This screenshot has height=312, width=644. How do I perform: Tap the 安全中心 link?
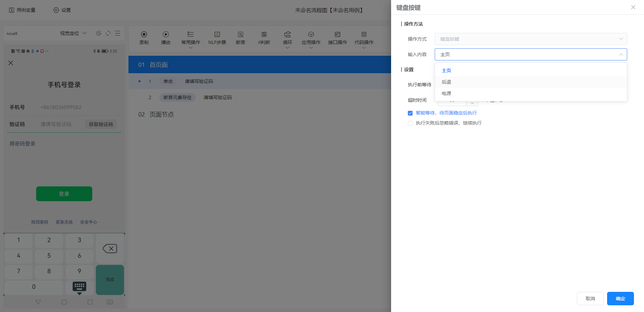(89, 222)
